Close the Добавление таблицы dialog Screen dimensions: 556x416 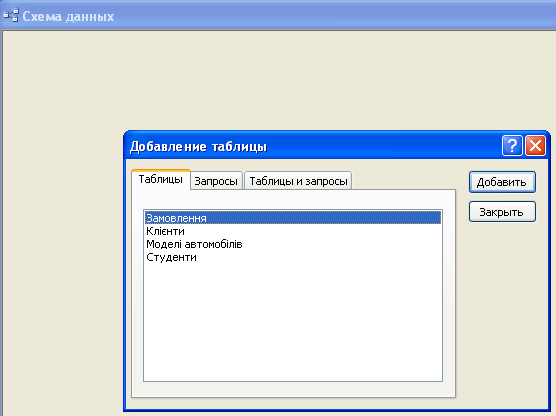535,145
